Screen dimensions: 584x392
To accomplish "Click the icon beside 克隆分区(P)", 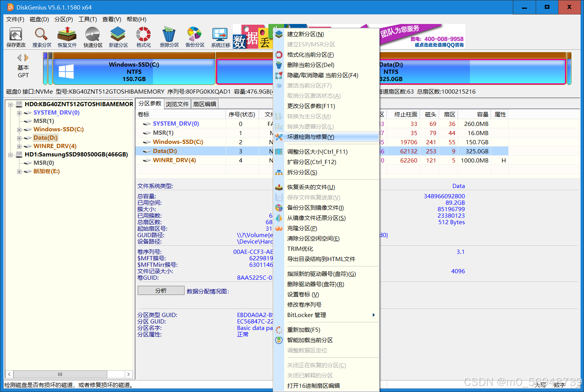I will (279, 228).
